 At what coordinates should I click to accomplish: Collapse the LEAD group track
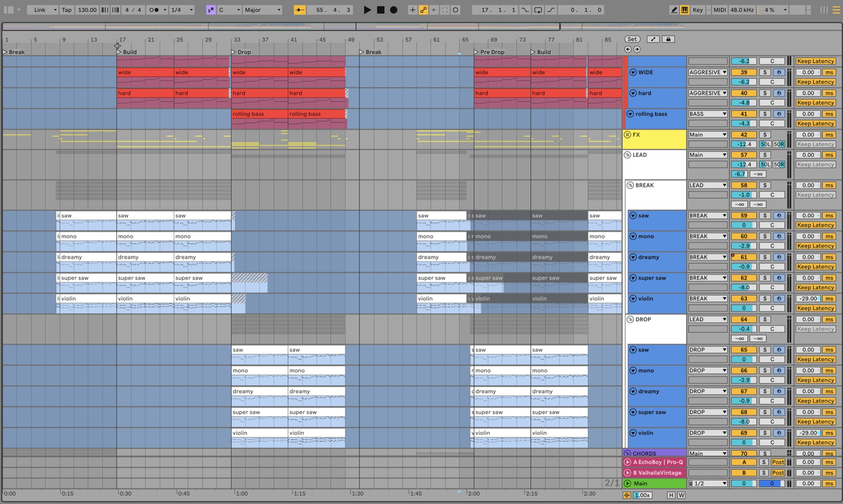tap(627, 155)
